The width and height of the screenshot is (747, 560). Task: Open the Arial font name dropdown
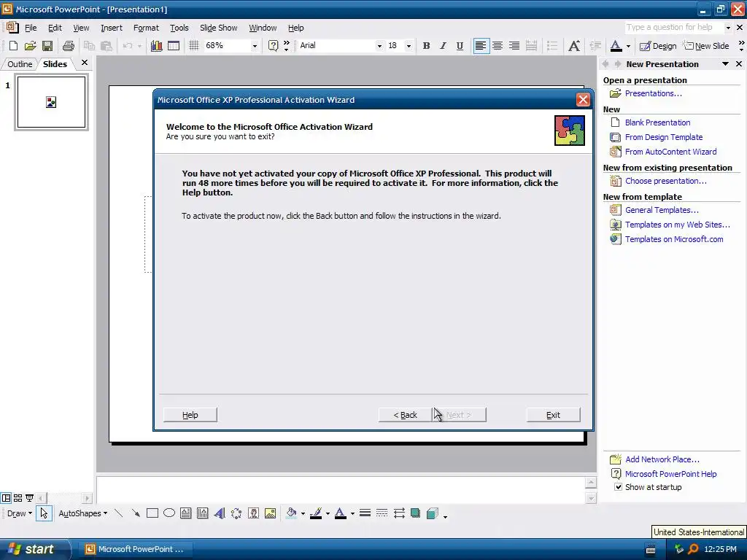[379, 46]
